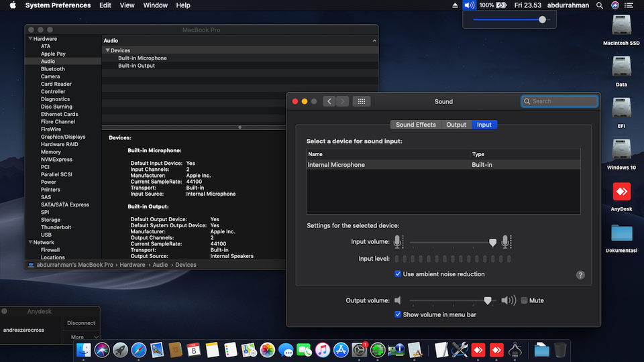This screenshot has height=362, width=644.
Task: Click the back arrow in Sound window
Action: (329, 101)
